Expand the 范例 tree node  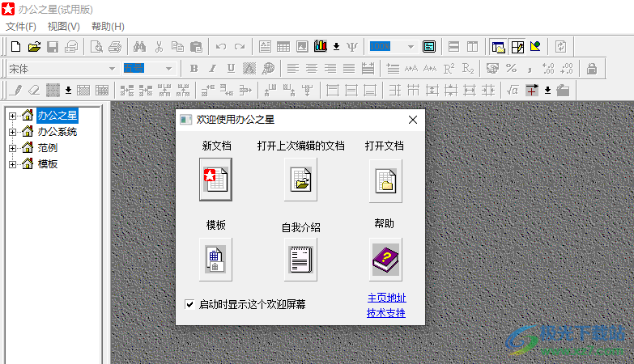[x=12, y=148]
